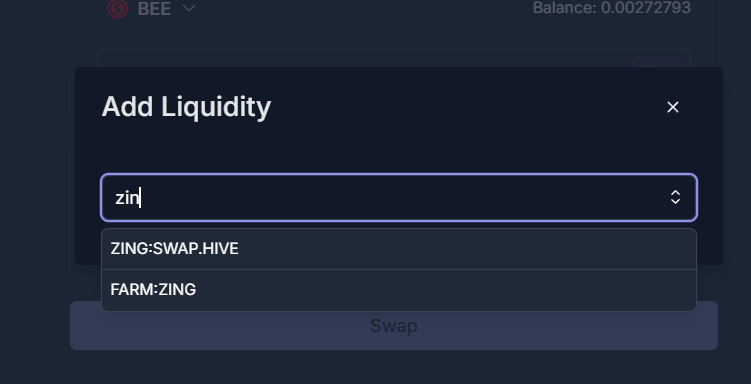Click the BEE token symbol label

[154, 9]
